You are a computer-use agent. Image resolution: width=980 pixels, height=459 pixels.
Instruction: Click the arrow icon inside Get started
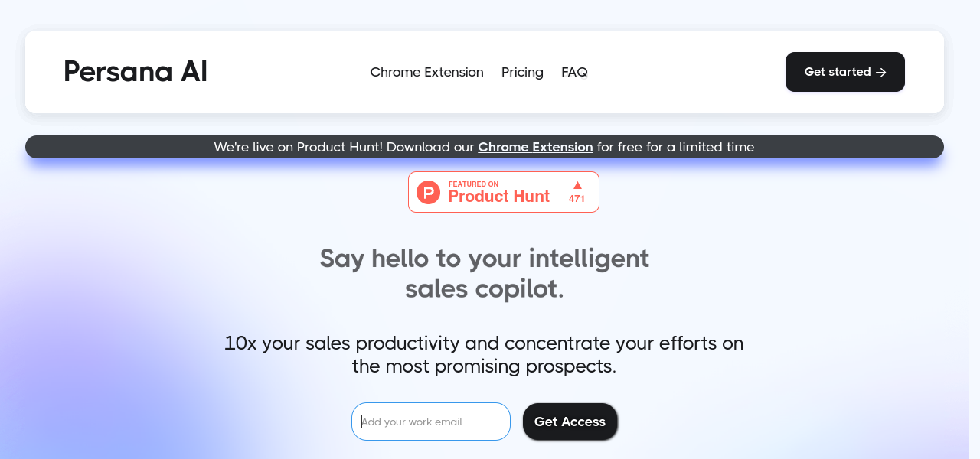point(881,73)
